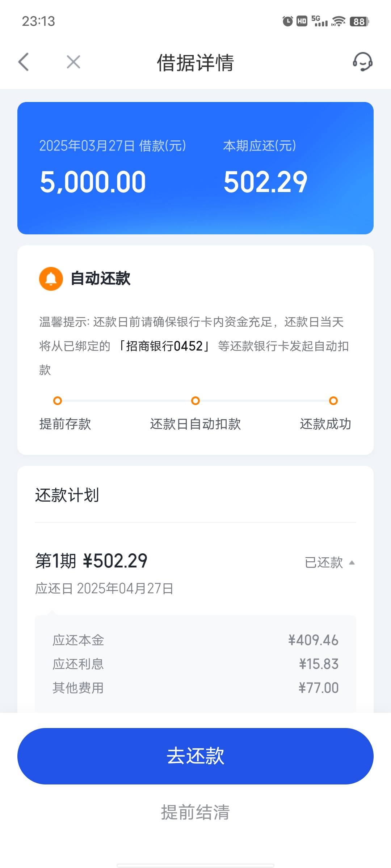Collapse the 第1期 ¥502.29 installment row

(x=195, y=573)
